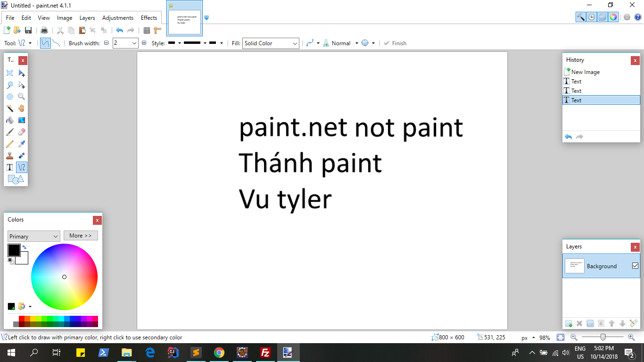The height and width of the screenshot is (362, 644).
Task: Enable spline curve type
Action: [45, 43]
